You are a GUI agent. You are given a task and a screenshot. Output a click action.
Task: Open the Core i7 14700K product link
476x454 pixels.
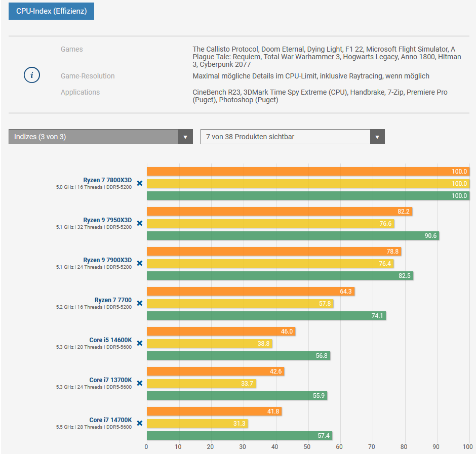pyautogui.click(x=110, y=420)
